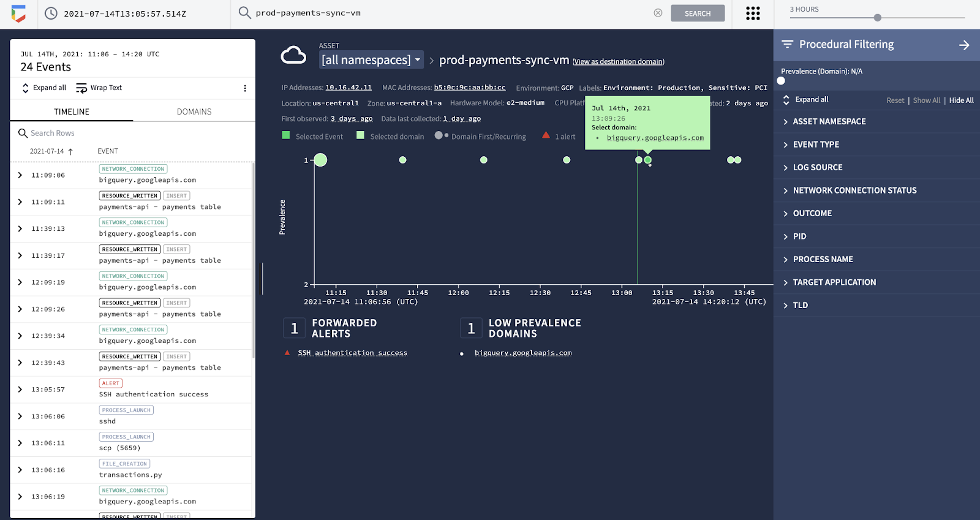Open the clock time picker icon
This screenshot has height=520, width=980.
tap(51, 13)
